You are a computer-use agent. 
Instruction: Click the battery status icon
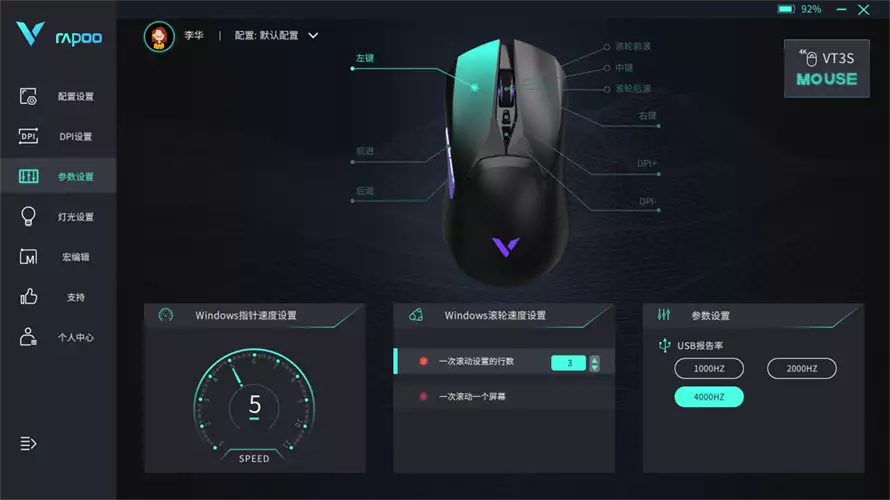pos(786,9)
